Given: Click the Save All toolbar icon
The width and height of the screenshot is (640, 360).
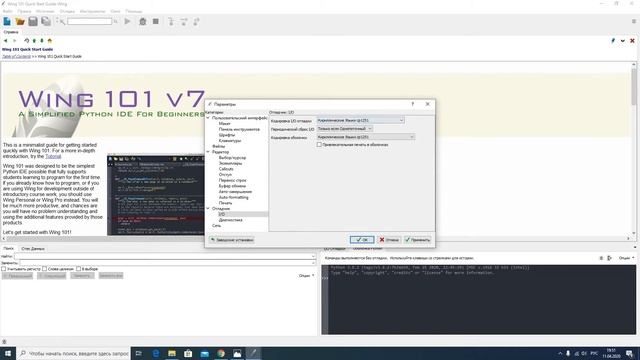Looking at the screenshot, I should pyautogui.click(x=46, y=21).
